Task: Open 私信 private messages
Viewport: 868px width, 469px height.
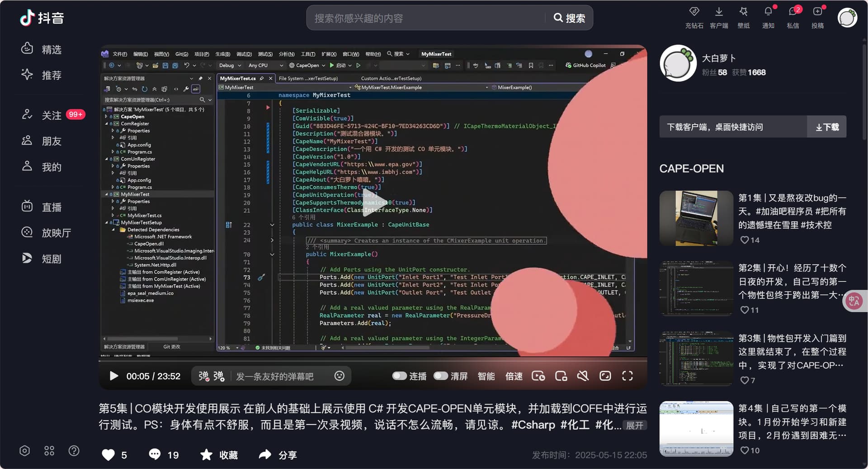Action: [793, 17]
